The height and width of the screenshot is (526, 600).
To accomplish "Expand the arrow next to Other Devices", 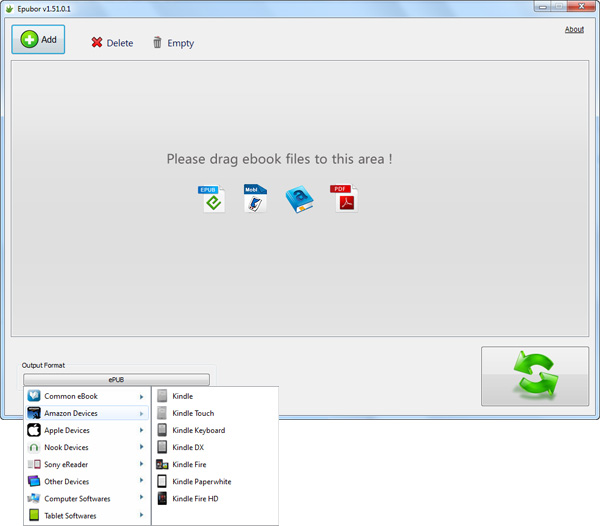I will tap(141, 480).
